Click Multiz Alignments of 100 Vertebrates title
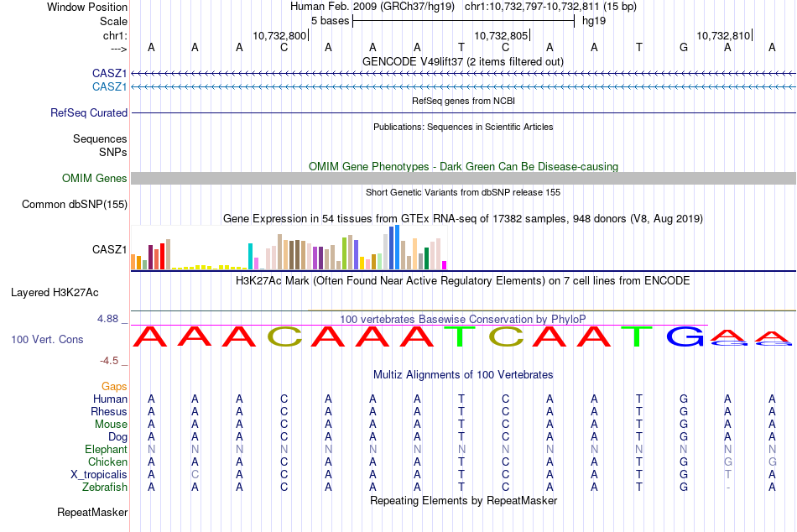Screen dimensions: 797x532 pos(463,375)
